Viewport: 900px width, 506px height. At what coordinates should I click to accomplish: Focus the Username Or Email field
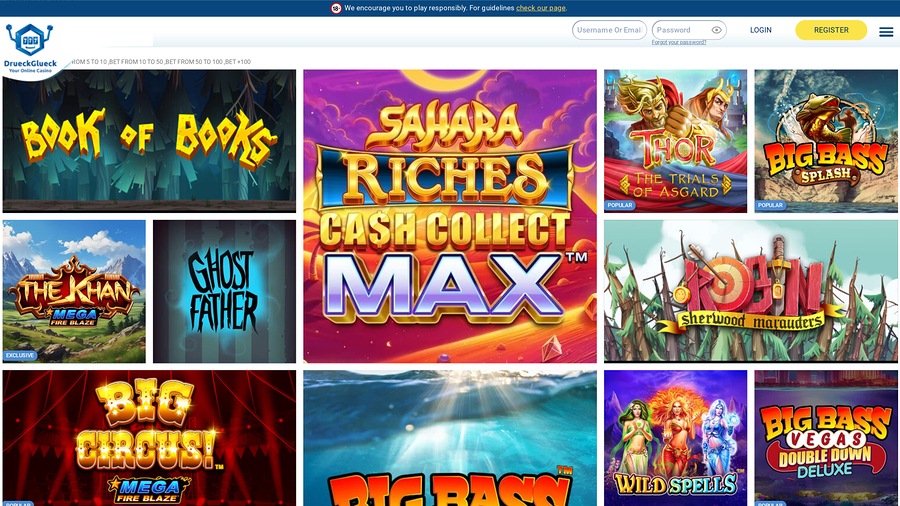click(609, 30)
